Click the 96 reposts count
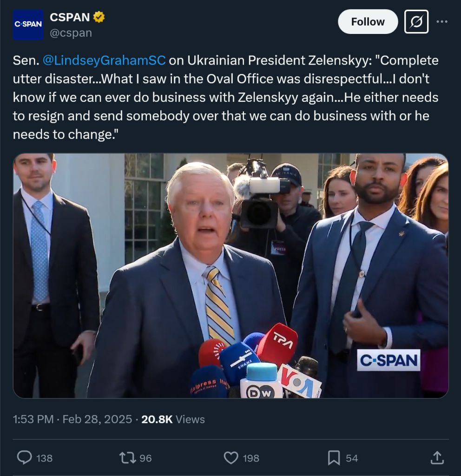461x476 pixels. tap(145, 458)
